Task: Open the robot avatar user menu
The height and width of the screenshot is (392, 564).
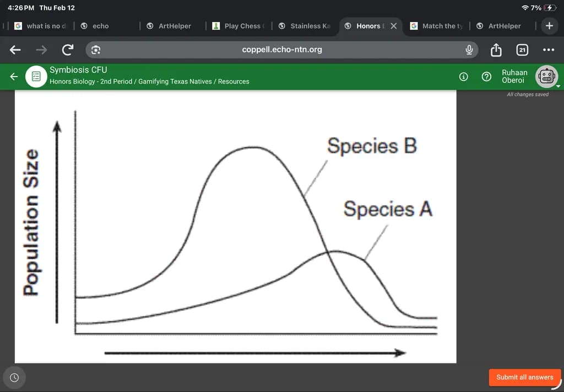Action: pos(547,76)
